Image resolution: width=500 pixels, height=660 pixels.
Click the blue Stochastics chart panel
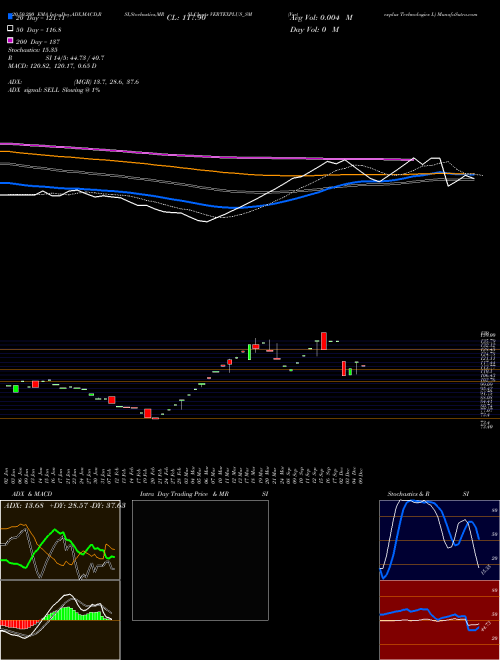(x=439, y=540)
